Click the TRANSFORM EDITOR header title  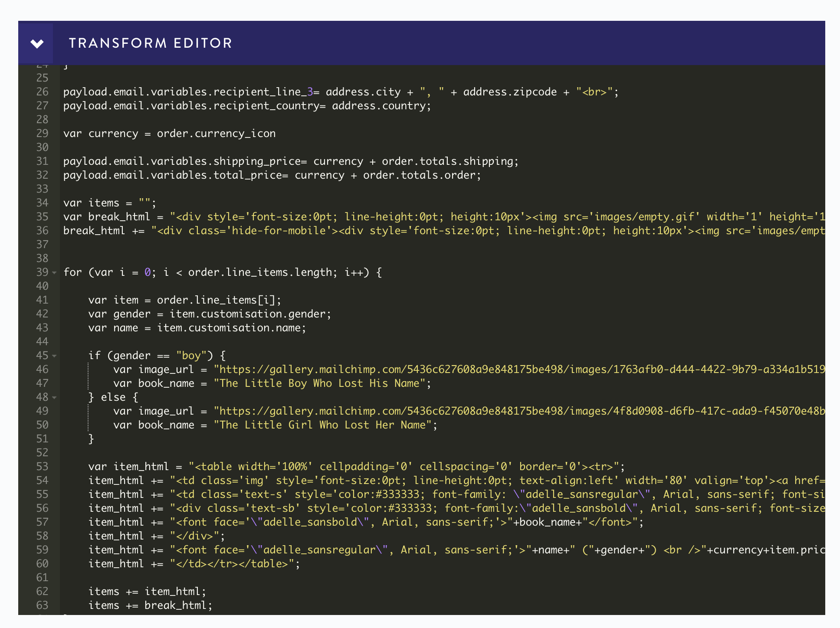coord(151,43)
